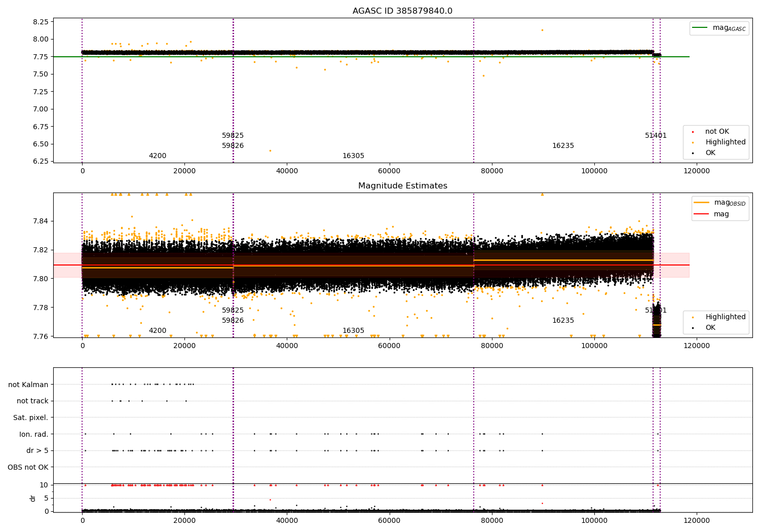Click the 7.84 tick on Magnitude Estimates y-axis
760x532 pixels.
tap(40, 221)
